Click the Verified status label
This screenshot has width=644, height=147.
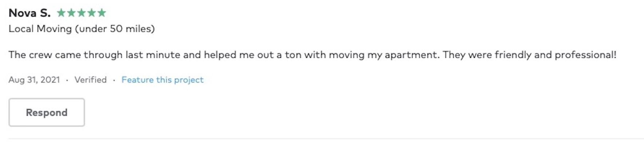(91, 80)
